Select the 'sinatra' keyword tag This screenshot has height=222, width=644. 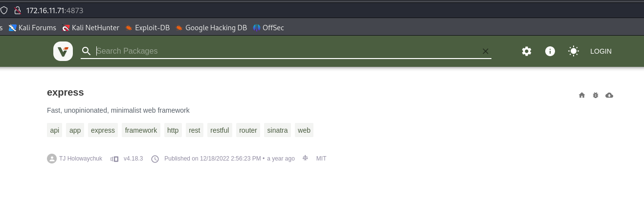(x=277, y=130)
